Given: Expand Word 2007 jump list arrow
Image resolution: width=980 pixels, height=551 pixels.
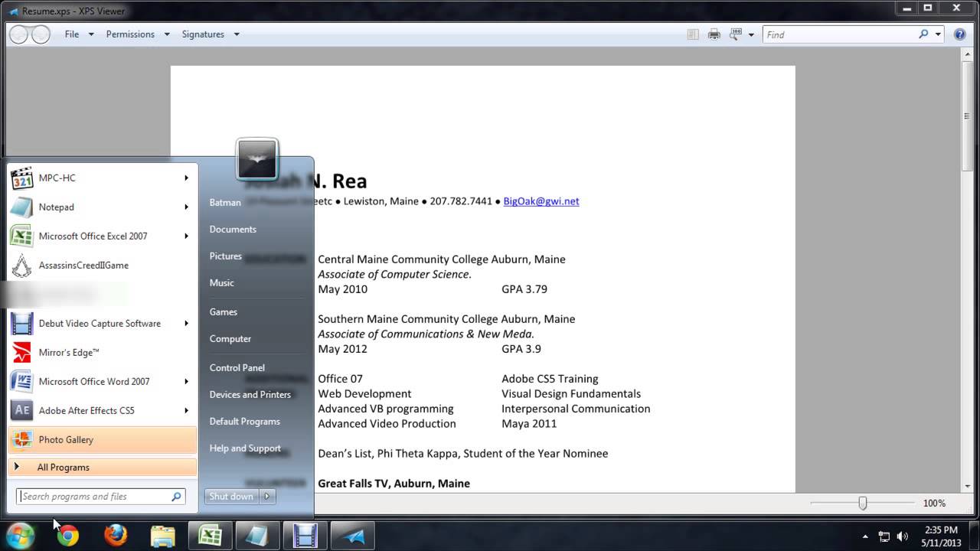Looking at the screenshot, I should (x=186, y=381).
